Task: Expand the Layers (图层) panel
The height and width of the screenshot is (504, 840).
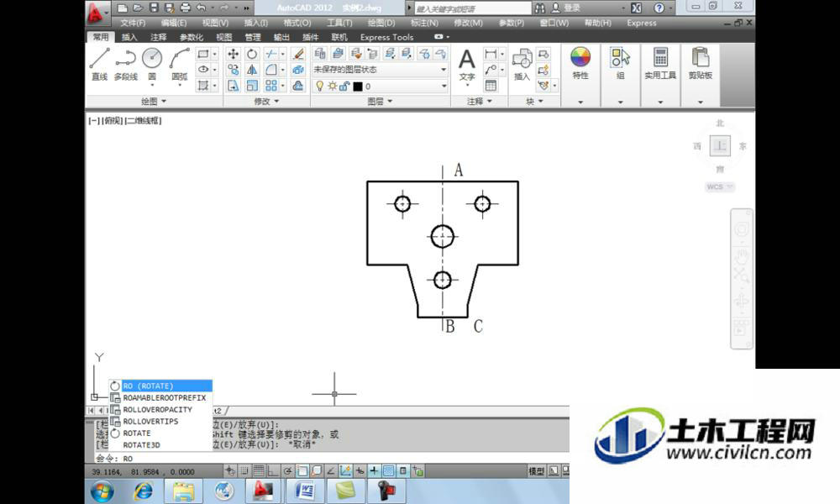Action: [x=380, y=102]
